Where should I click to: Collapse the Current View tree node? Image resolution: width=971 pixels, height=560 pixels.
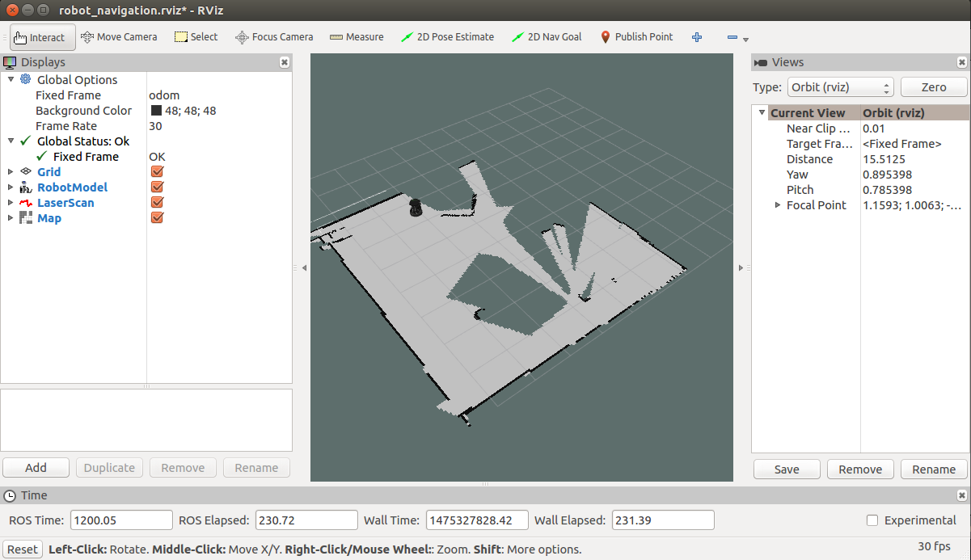coord(762,112)
